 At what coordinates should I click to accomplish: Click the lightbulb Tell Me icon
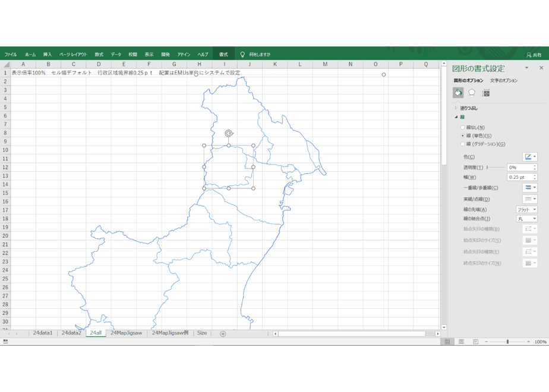[x=242, y=54]
